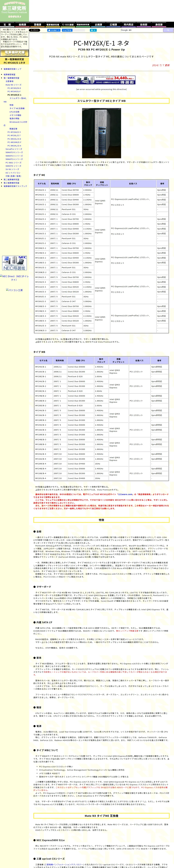This screenshot has width=174, height=868.
Task: Open 98MATE X シリーズ sidebar link
Action: (14, 156)
